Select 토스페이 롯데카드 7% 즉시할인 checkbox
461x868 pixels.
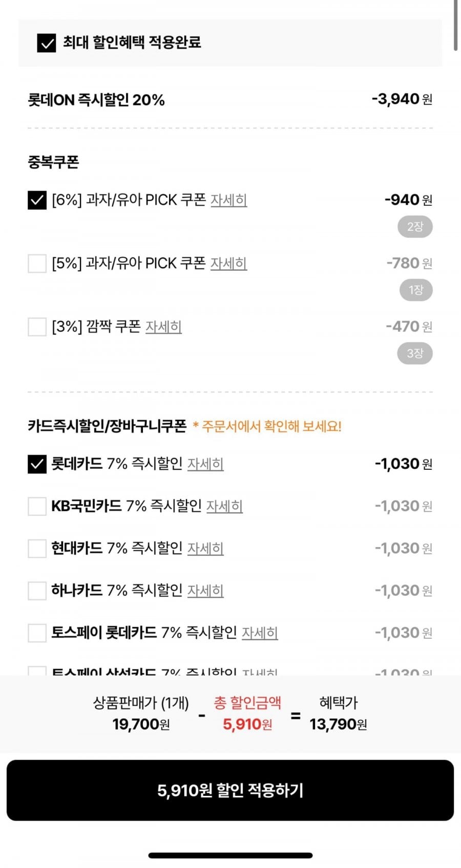pos(37,633)
